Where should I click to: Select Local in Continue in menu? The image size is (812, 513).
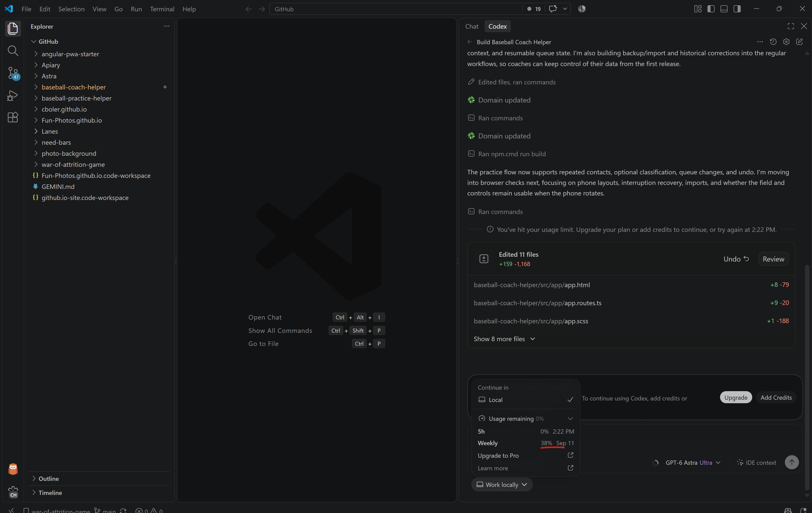pyautogui.click(x=526, y=400)
